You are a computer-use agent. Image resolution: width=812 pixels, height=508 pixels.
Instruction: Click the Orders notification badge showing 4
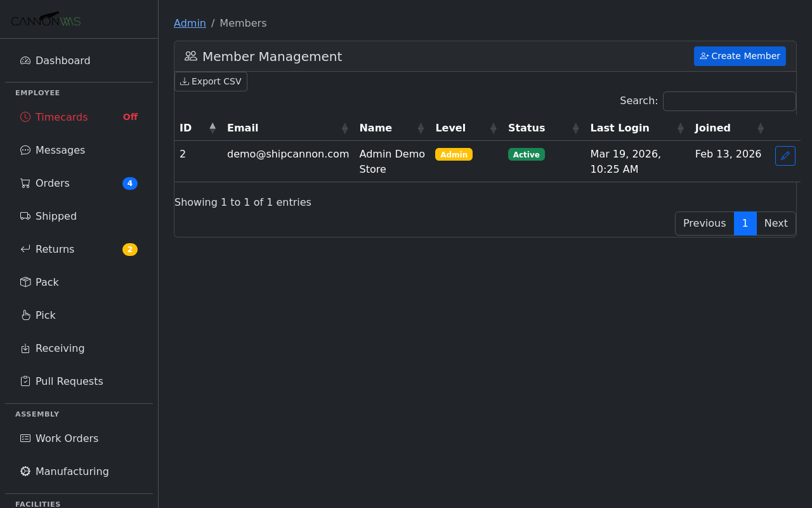click(129, 183)
